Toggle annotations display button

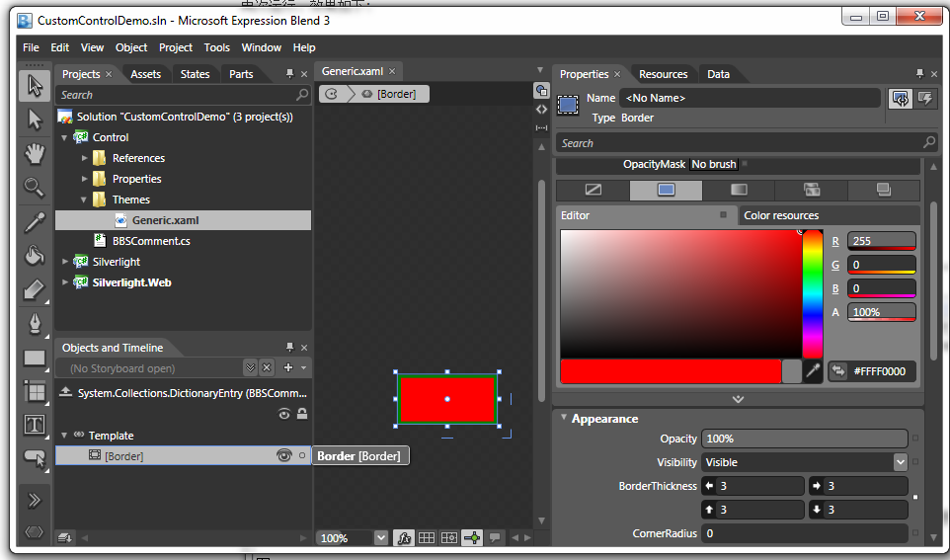click(495, 537)
